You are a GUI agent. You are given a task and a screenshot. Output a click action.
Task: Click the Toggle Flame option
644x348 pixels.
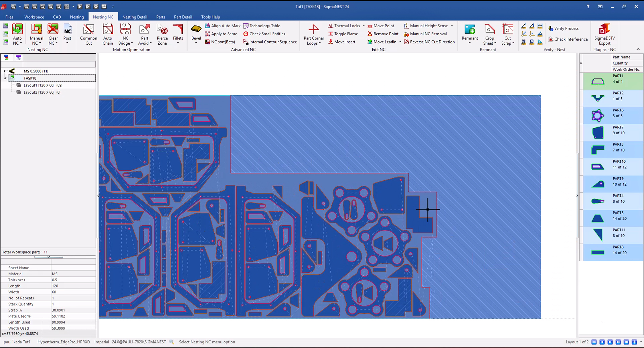(346, 34)
